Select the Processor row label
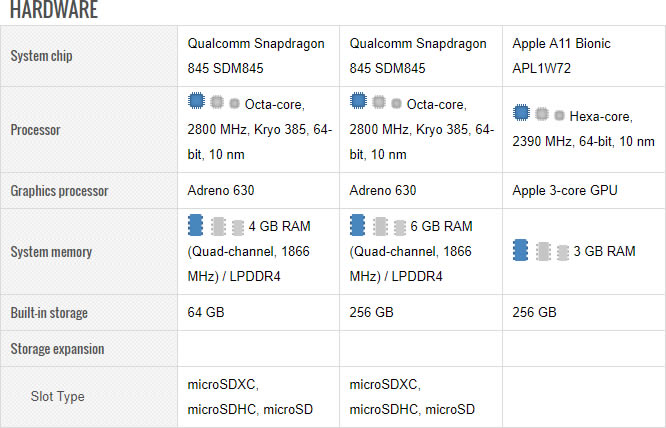Image resolution: width=666 pixels, height=428 pixels. pos(36,130)
